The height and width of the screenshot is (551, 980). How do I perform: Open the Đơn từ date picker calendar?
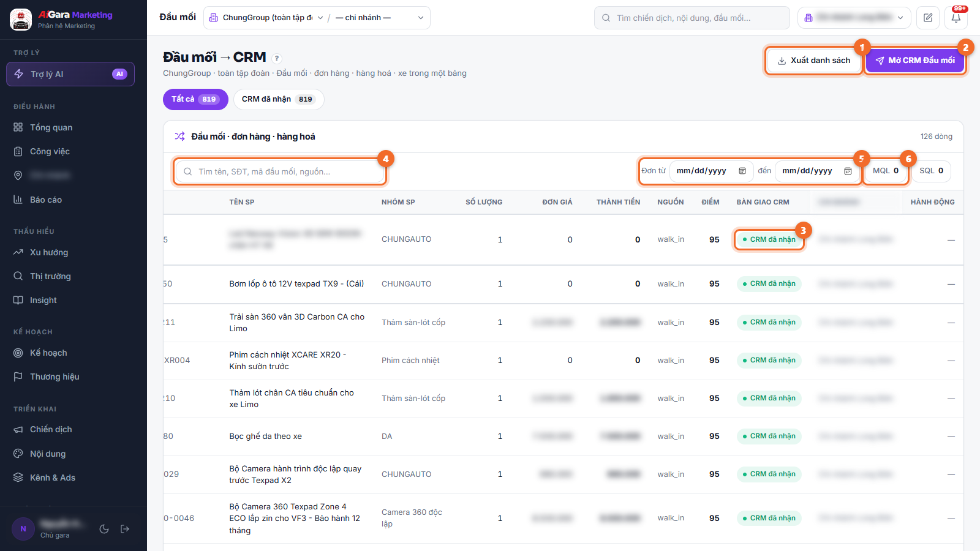[742, 171]
